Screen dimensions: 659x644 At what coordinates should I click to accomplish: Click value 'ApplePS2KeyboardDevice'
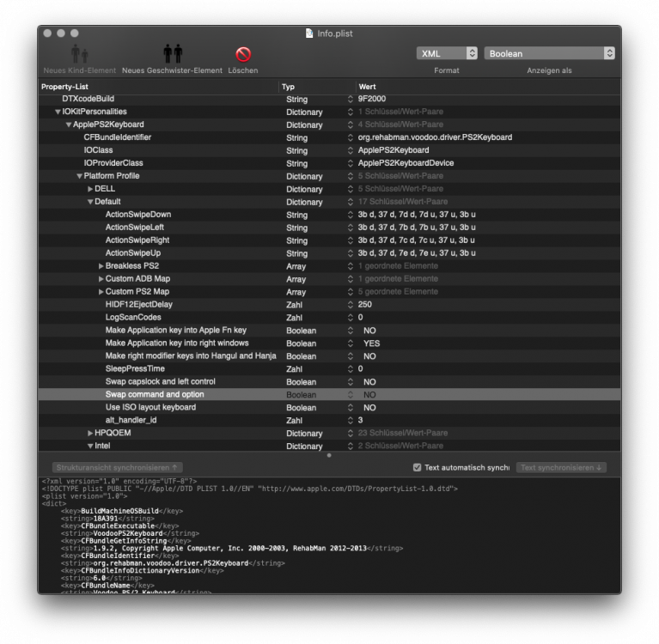[x=406, y=163]
